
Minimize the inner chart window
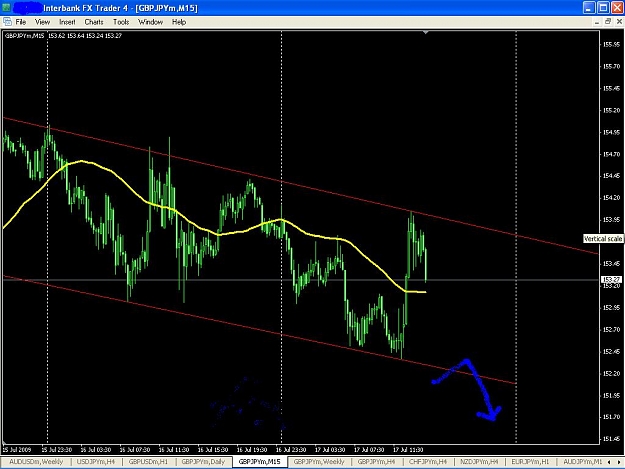pyautogui.click(x=596, y=22)
